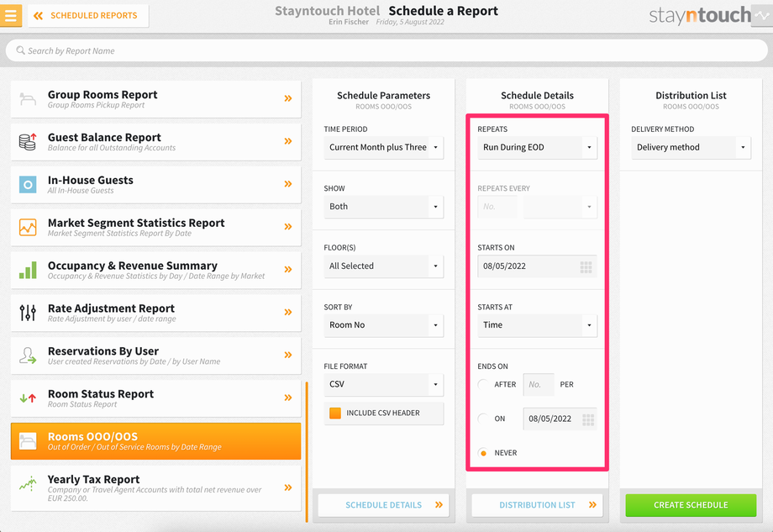773x532 pixels.
Task: Select the Reservations By User title
Action: click(103, 351)
